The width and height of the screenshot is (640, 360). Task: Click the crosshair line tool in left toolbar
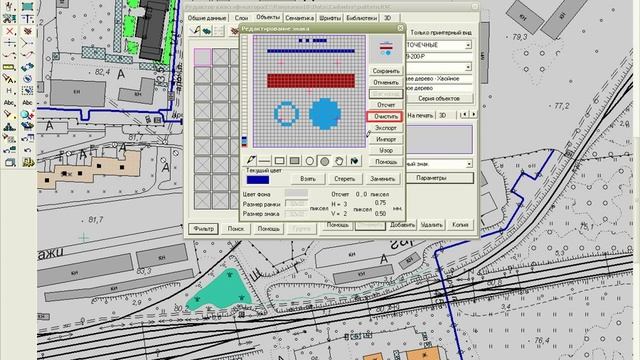pos(9,43)
